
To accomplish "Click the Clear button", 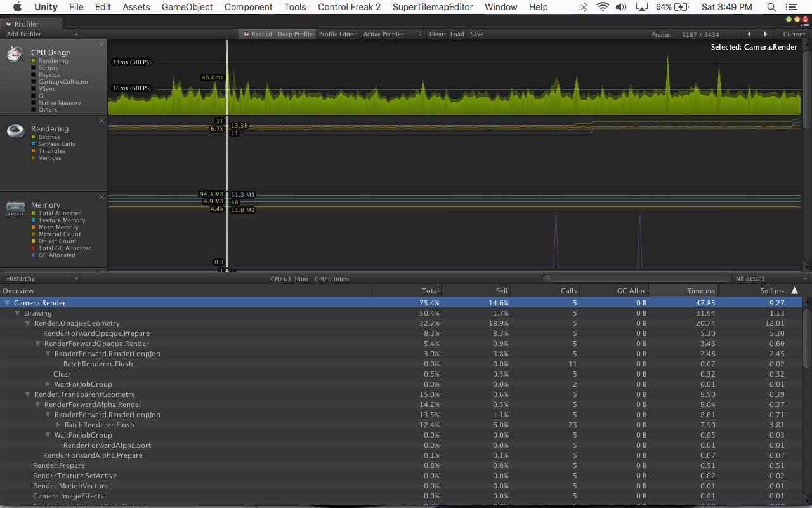I will coord(436,34).
